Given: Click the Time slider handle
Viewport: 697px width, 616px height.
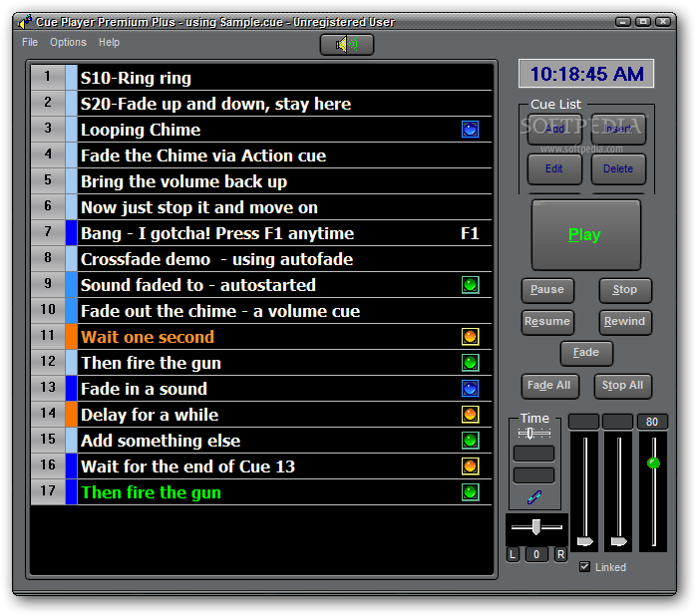Looking at the screenshot, I should (x=529, y=433).
